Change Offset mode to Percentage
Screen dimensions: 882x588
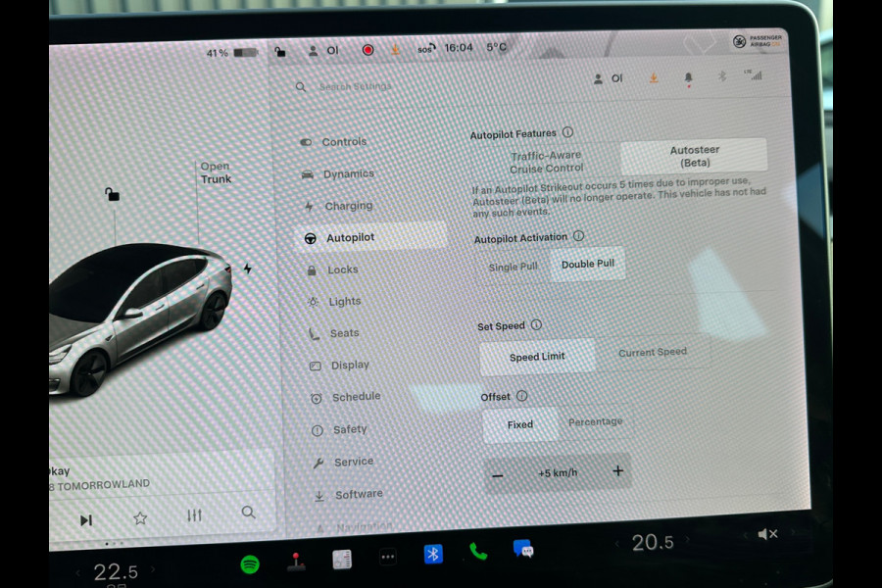[x=595, y=421]
